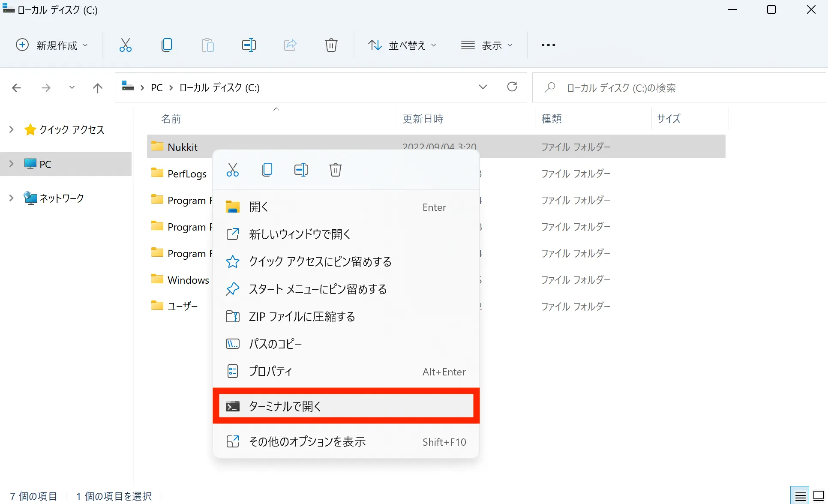This screenshot has height=504, width=828.
Task: Select the Nukkit folder name
Action: 183,147
